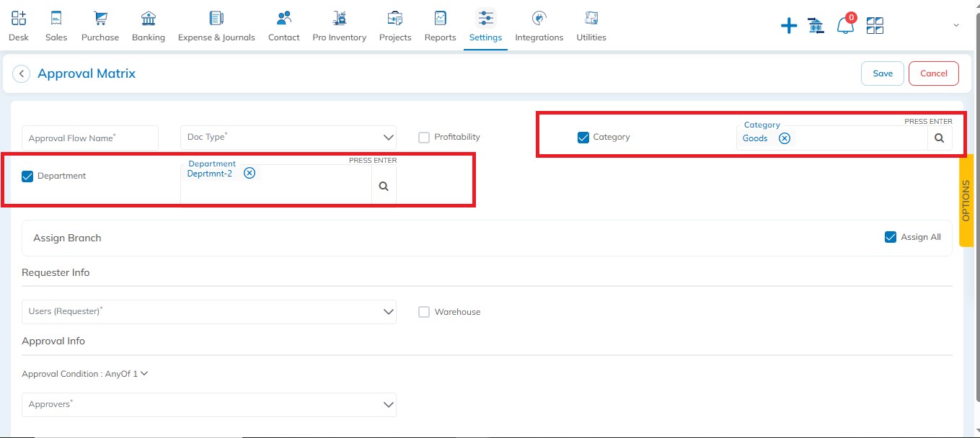
Task: Click the Category search magnifier icon
Action: [x=939, y=138]
